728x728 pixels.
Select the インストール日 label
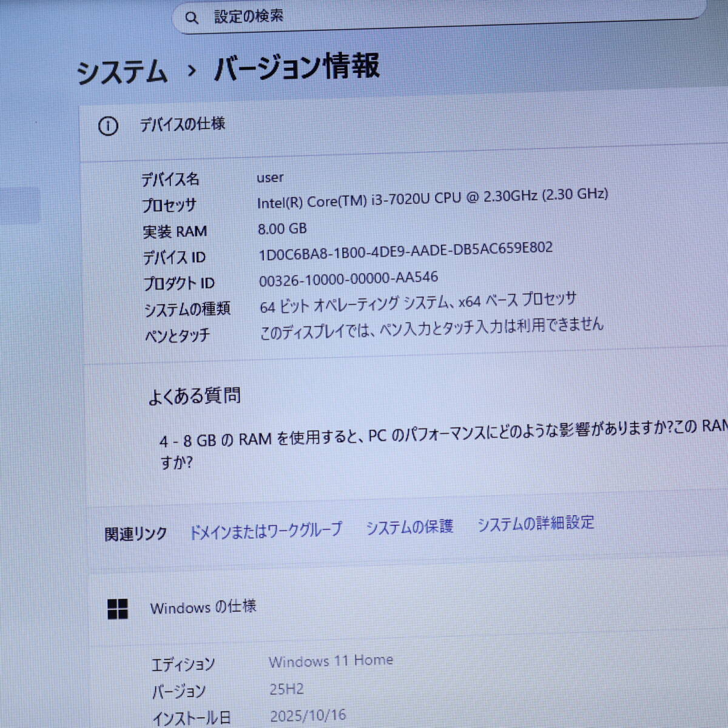pos(192,718)
